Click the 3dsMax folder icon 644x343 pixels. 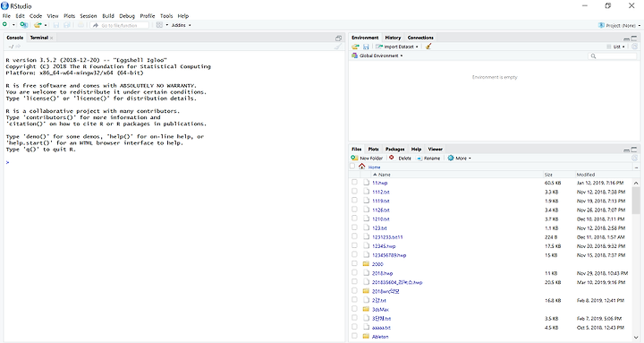click(366, 309)
